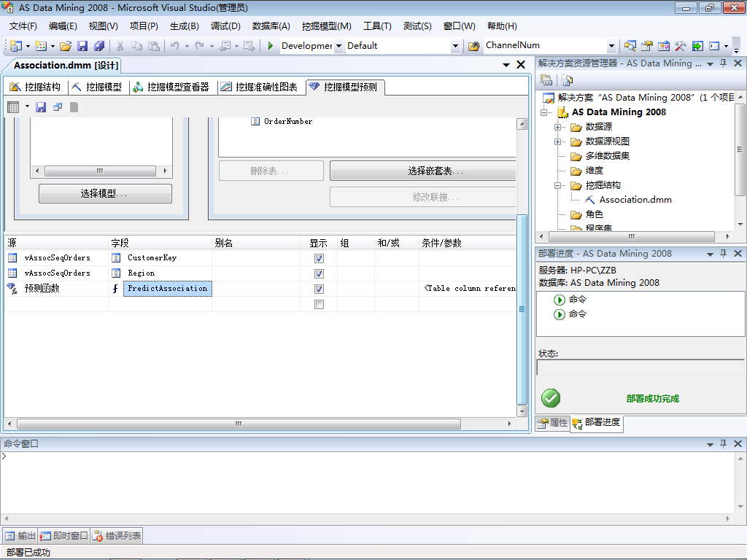Viewport: 747px width, 560px height.
Task: Click the New Project toolbar icon
Action: (x=16, y=46)
